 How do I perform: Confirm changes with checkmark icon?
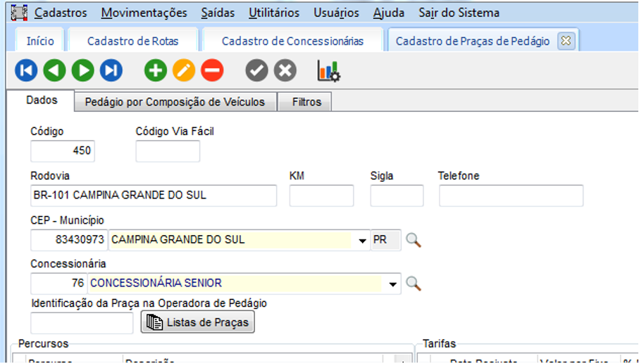[x=256, y=70]
